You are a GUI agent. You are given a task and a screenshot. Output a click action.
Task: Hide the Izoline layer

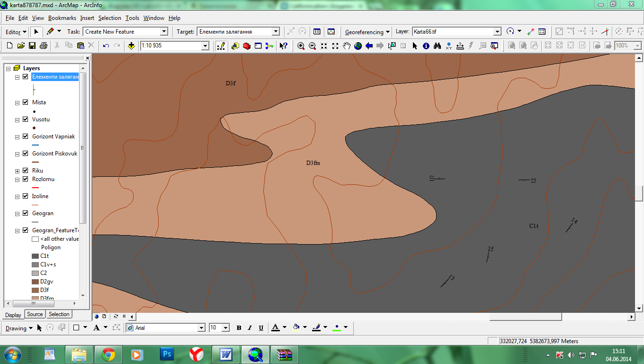tap(26, 196)
